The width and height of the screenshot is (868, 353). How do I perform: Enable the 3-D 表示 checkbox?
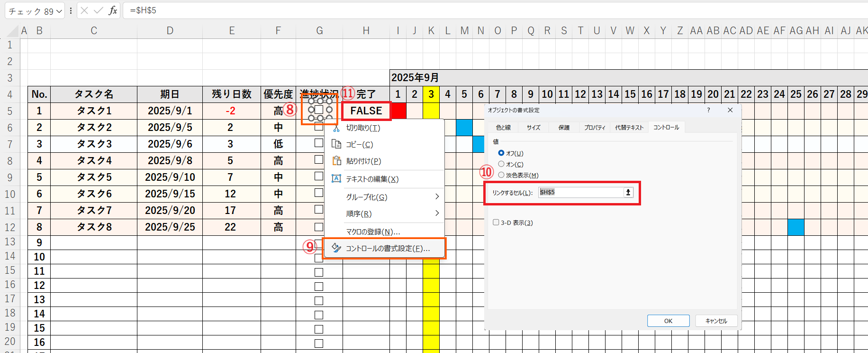click(x=496, y=223)
